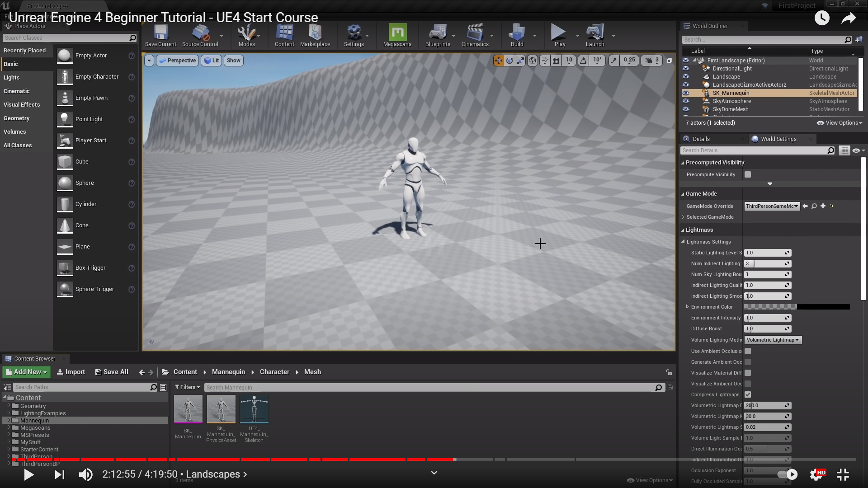
Task: Click the Play toolbar icon
Action: click(x=560, y=35)
